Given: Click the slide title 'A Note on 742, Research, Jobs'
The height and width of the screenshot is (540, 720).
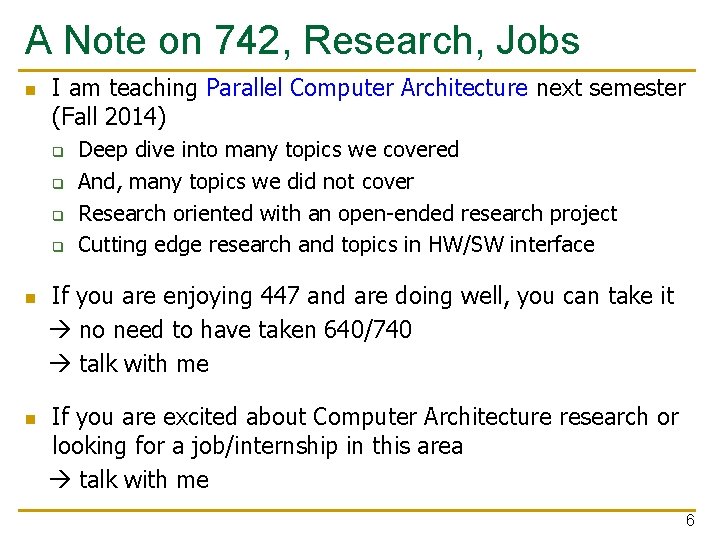Looking at the screenshot, I should coord(302,41).
